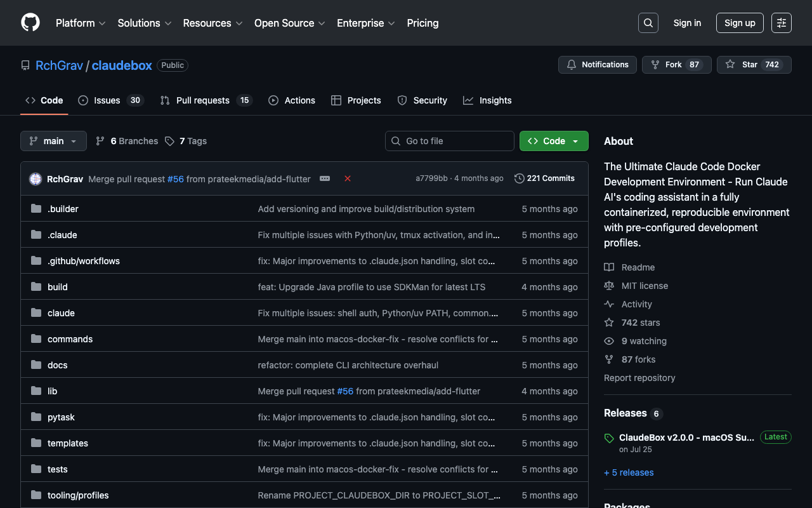This screenshot has height=508, width=812.
Task: Click the Sign up button
Action: click(x=740, y=23)
